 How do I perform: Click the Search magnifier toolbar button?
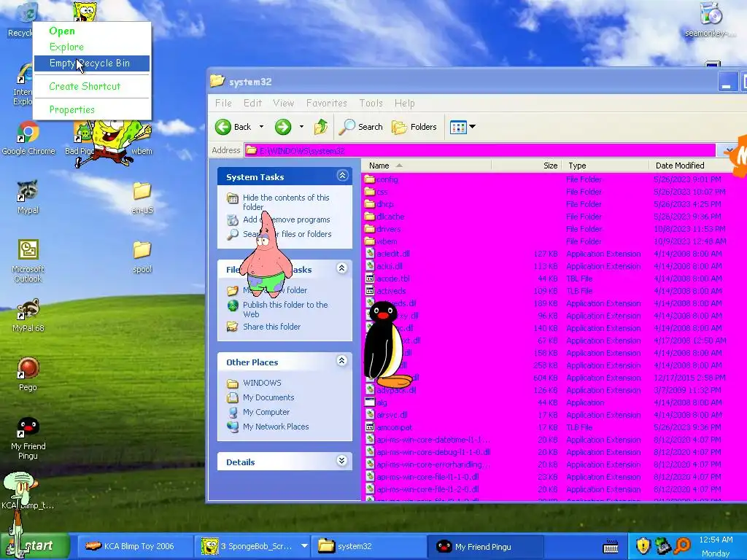(x=360, y=127)
